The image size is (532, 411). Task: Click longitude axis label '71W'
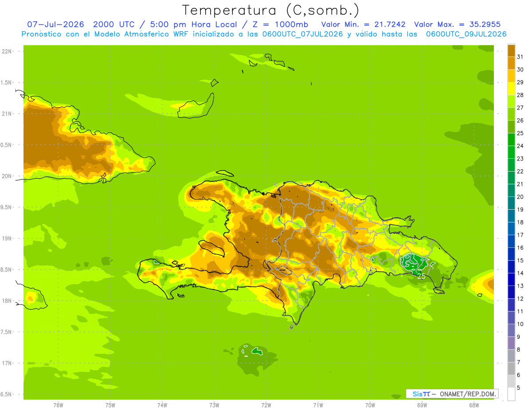coord(318,405)
